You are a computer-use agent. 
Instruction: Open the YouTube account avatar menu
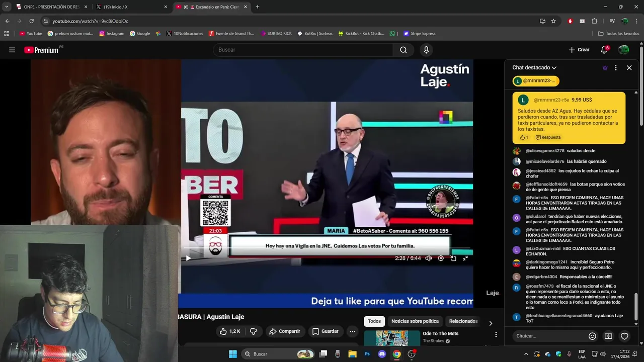[x=623, y=50]
